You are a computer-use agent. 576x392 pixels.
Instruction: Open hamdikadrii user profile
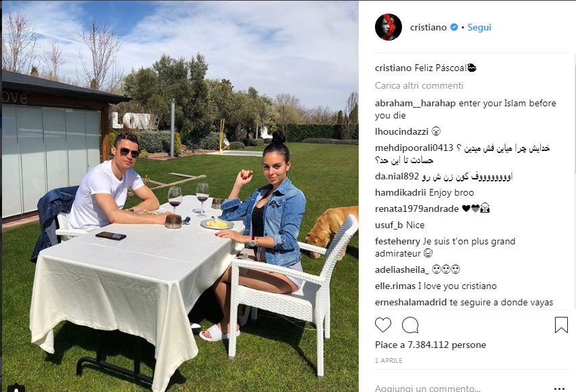[401, 192]
